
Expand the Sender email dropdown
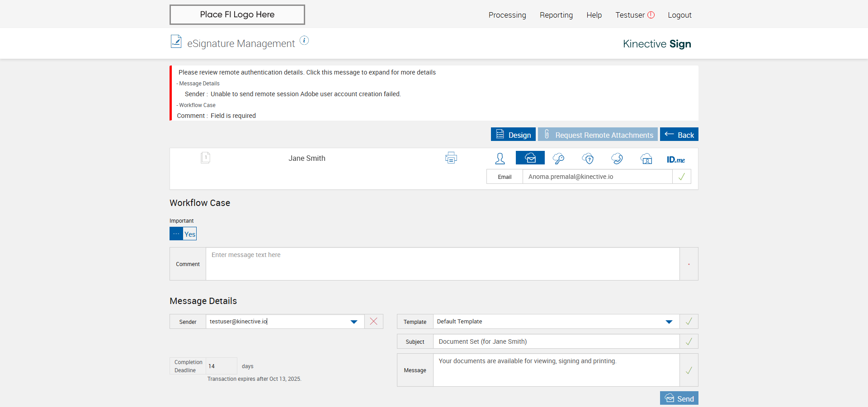(x=354, y=322)
